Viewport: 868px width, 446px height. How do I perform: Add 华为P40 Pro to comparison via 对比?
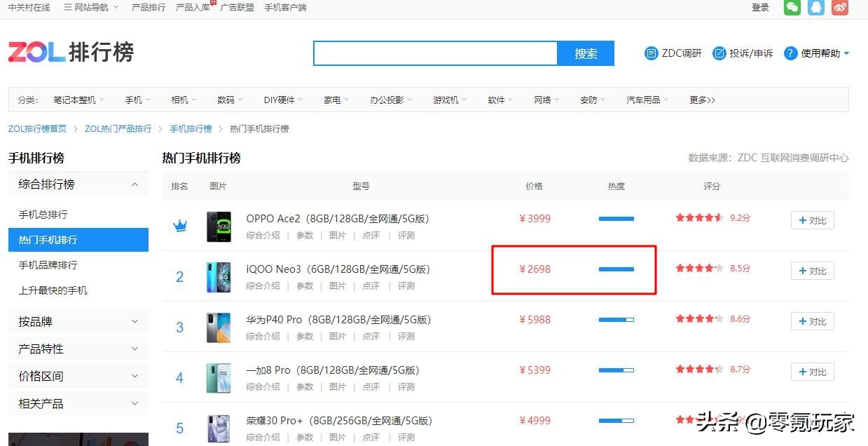[812, 320]
